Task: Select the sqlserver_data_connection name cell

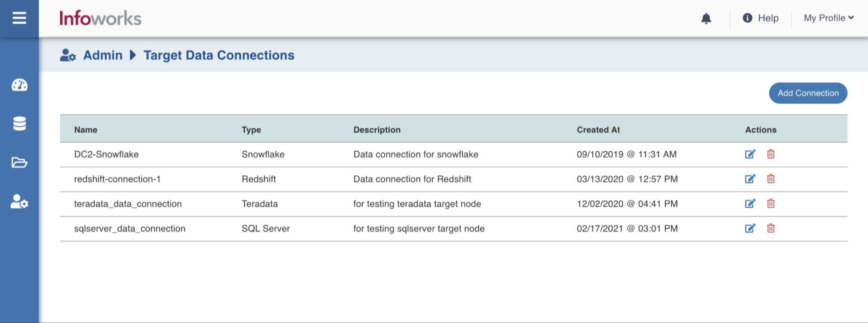Action: [x=130, y=228]
